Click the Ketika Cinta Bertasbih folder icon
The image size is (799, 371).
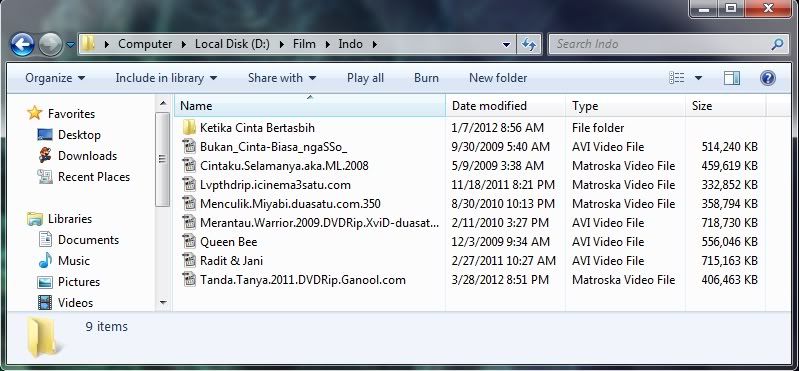(x=189, y=127)
